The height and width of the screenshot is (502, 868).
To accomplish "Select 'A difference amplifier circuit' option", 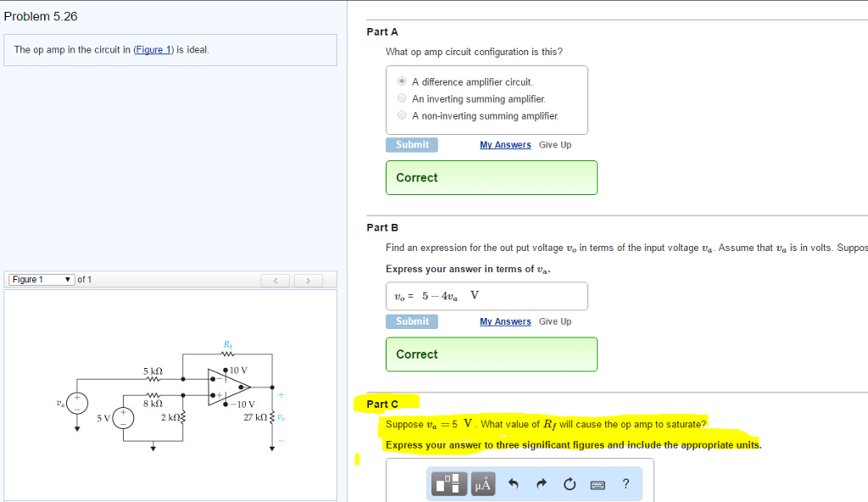I will [402, 81].
